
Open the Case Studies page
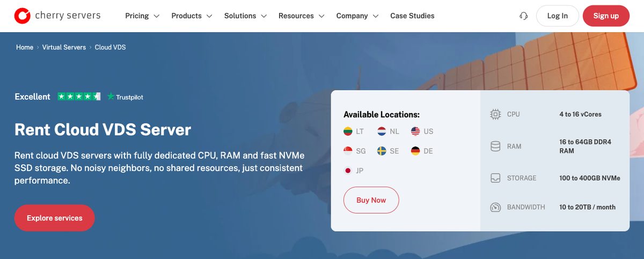[x=412, y=16]
